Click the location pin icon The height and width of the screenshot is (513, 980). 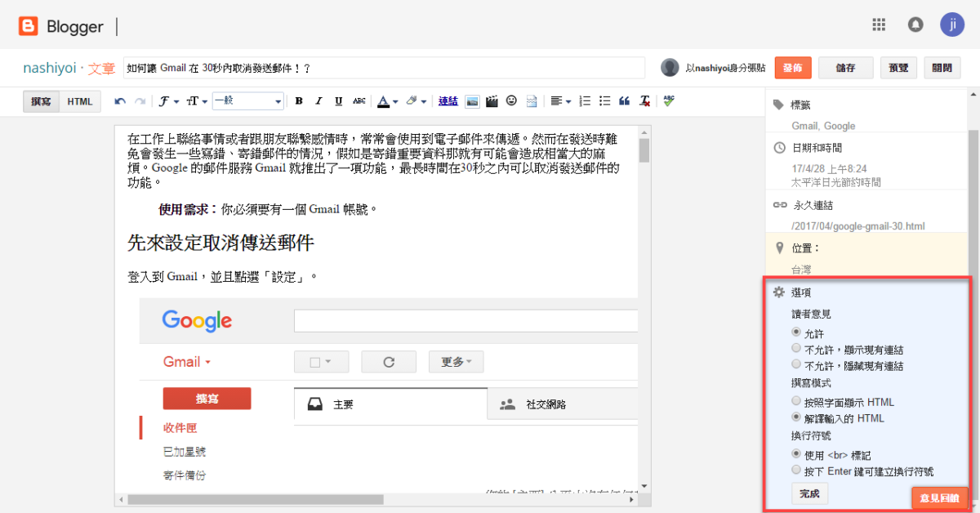point(779,248)
